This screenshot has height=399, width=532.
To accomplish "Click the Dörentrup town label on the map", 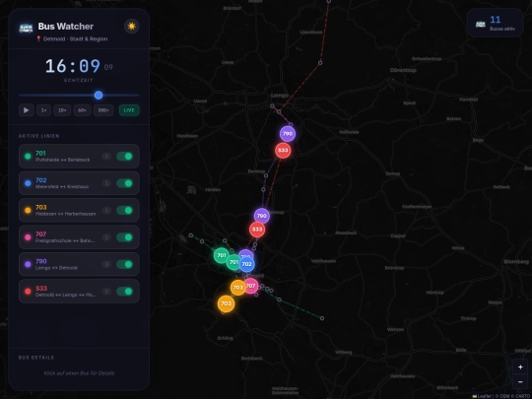I will tap(403, 70).
